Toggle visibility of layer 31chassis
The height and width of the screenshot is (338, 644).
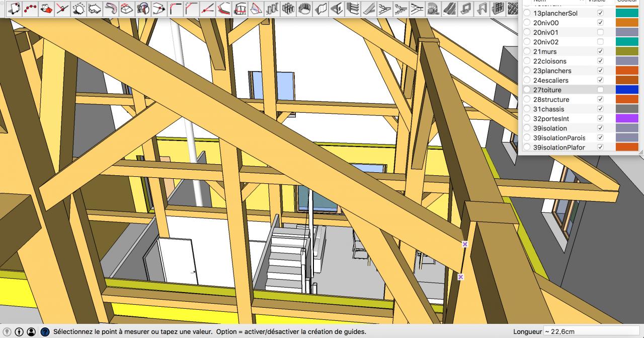tap(600, 109)
